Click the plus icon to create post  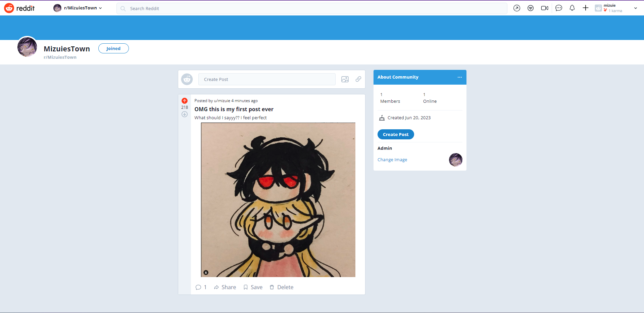[586, 8]
